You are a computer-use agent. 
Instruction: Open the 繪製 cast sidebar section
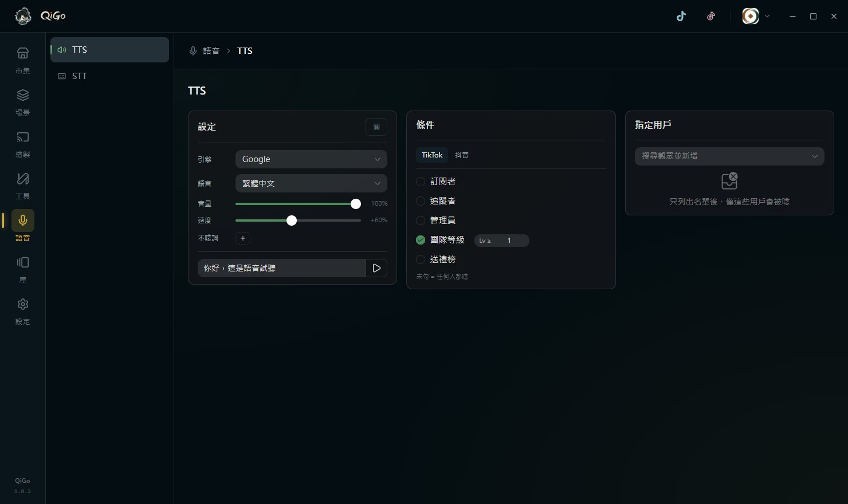tap(23, 144)
